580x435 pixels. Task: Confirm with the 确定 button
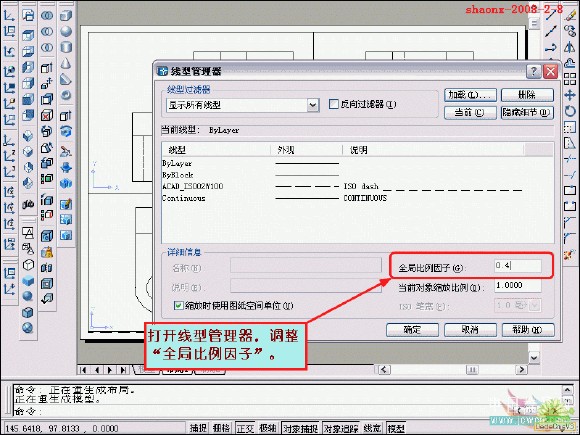click(x=412, y=330)
